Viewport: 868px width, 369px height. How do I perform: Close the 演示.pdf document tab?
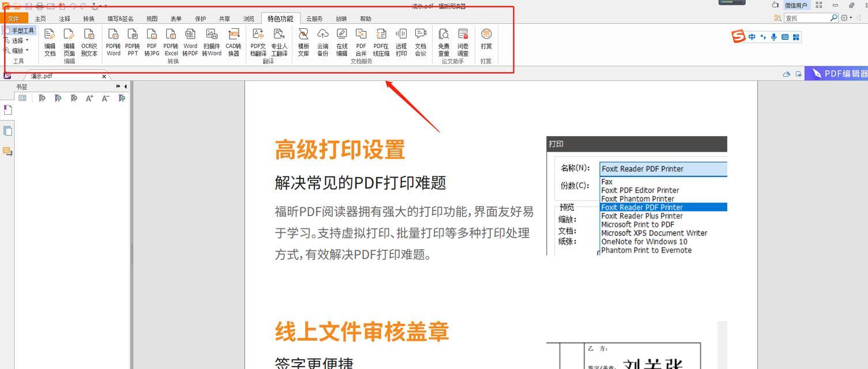pyautogui.click(x=104, y=76)
